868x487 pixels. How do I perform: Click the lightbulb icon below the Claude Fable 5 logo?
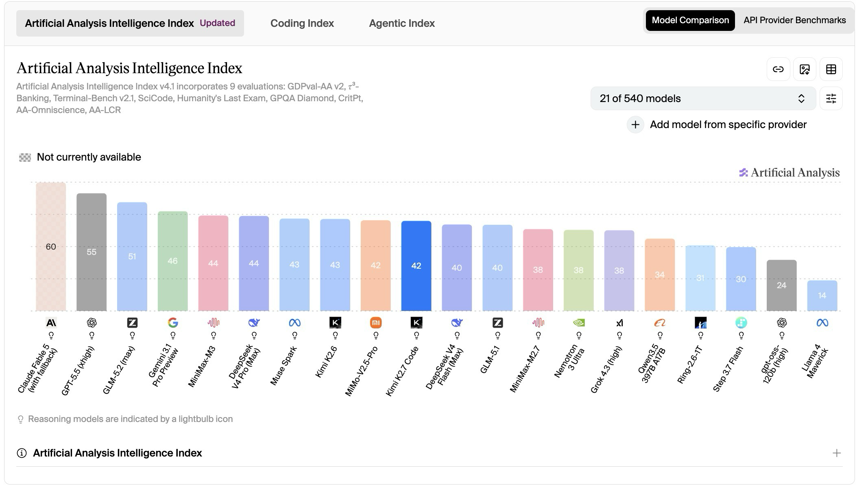click(51, 336)
